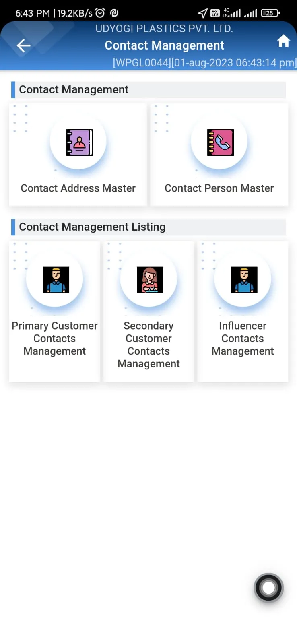The height and width of the screenshot is (644, 297).
Task: Tap the battery indicator in status bar
Action: pyautogui.click(x=270, y=13)
